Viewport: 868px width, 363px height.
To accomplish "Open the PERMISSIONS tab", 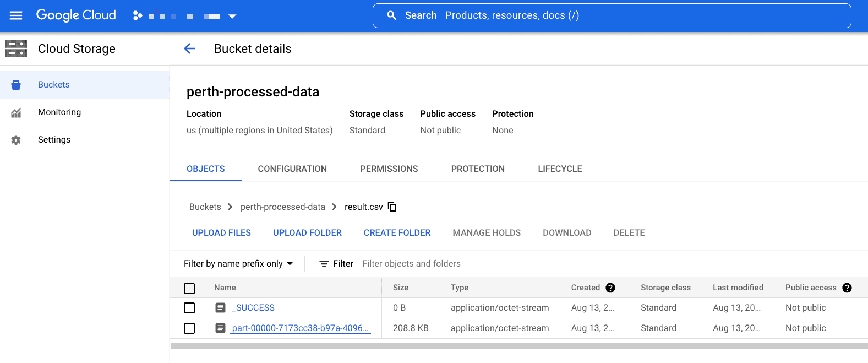I will [x=389, y=169].
